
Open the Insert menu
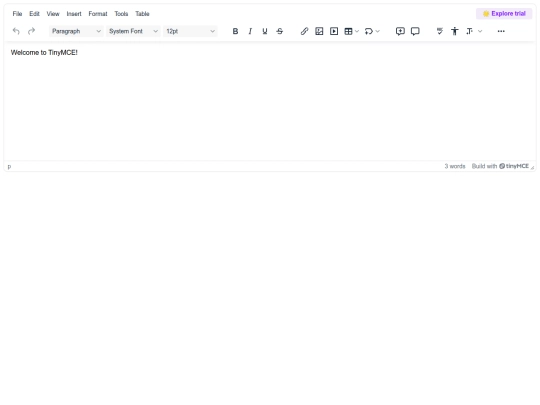point(74,14)
